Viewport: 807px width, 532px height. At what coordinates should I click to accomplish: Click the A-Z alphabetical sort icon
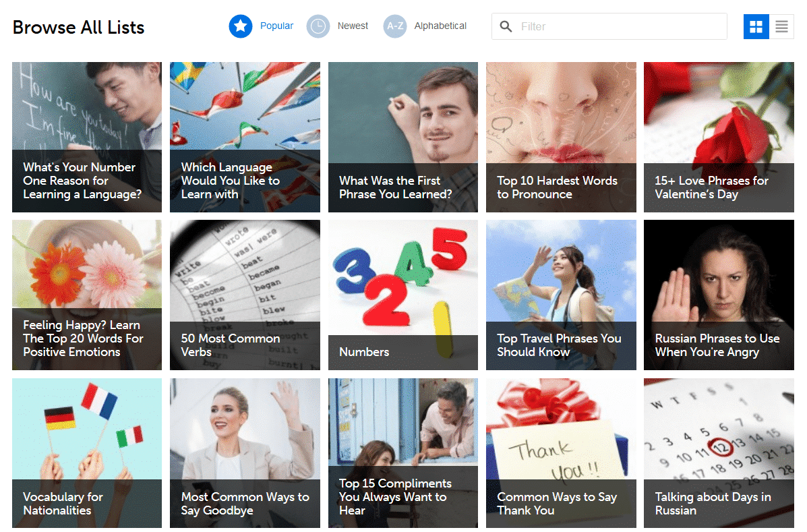(x=394, y=26)
